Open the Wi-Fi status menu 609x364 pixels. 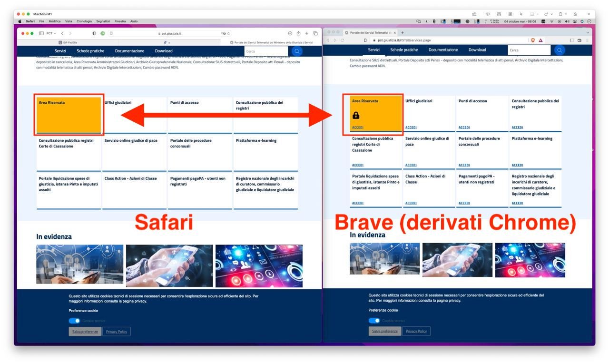(552, 21)
